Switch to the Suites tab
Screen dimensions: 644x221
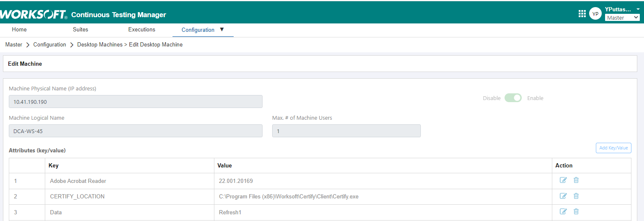point(80,30)
